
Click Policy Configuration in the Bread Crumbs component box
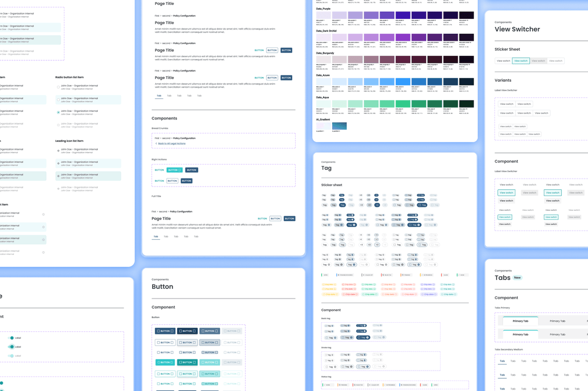pos(184,138)
